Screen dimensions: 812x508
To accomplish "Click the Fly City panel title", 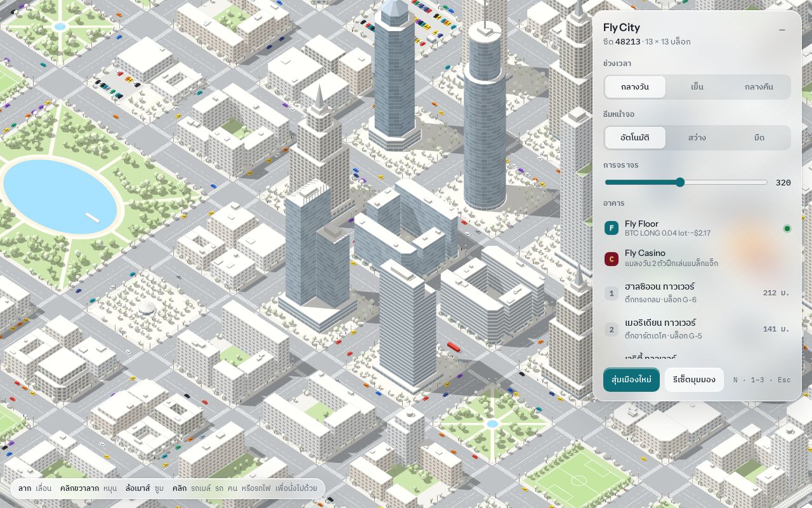I will tap(622, 27).
